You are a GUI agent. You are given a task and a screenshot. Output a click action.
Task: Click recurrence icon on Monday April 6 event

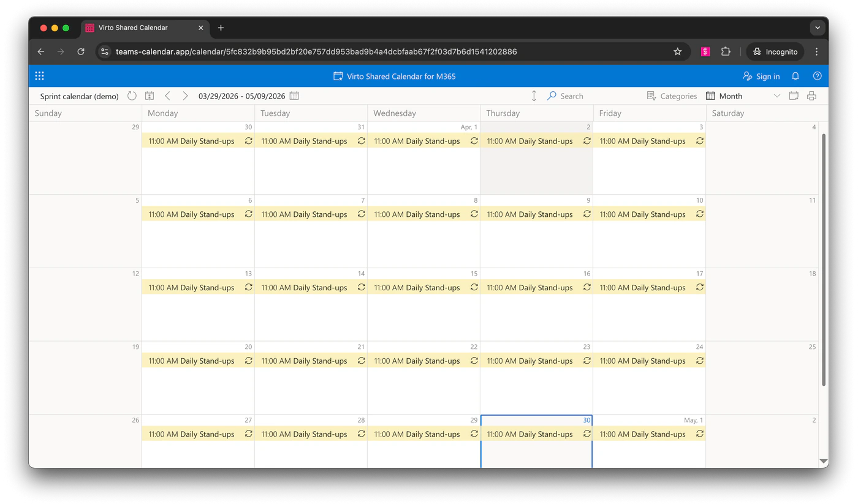click(248, 214)
